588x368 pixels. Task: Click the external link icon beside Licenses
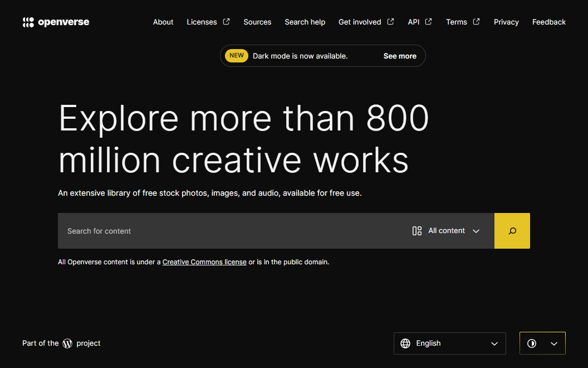pos(226,22)
